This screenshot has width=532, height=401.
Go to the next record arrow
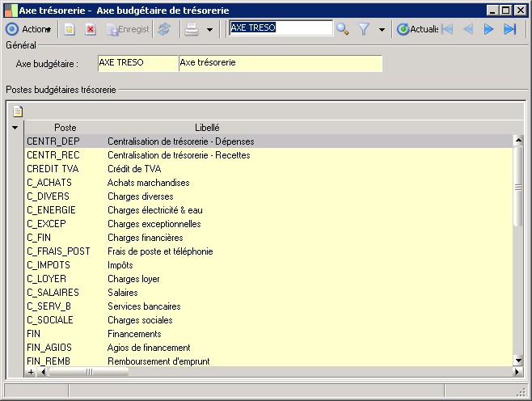pos(488,29)
